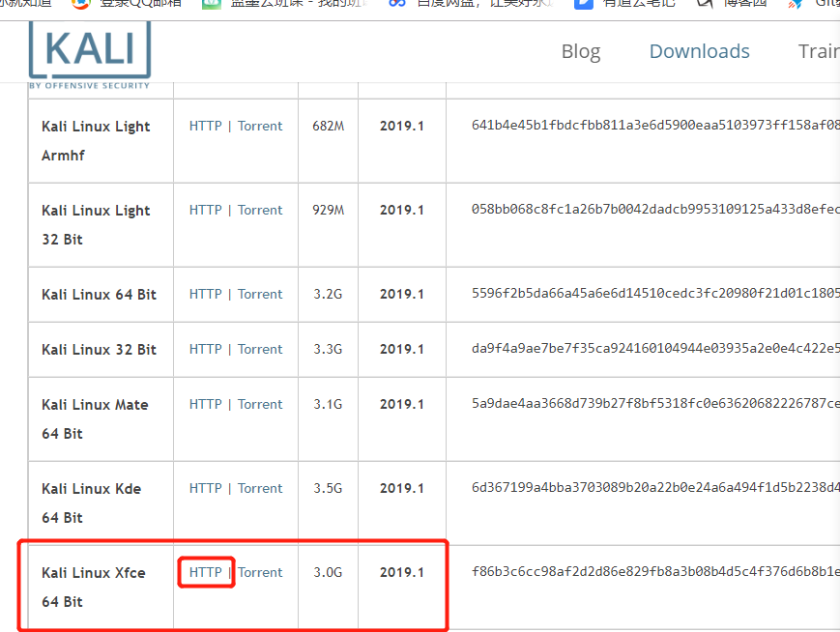Click the 2019.1 version in the Kali Linux 64 Bit row
Screen dimensions: 840x632
coord(402,294)
